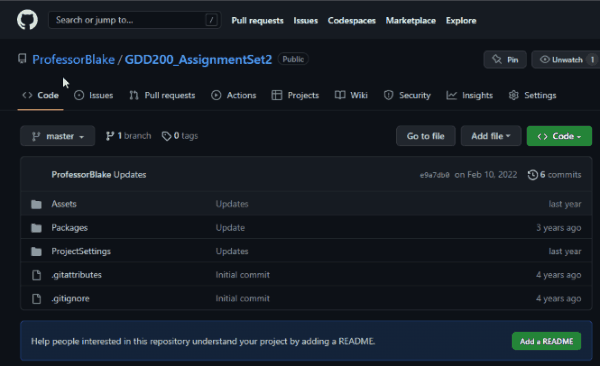Viewport: 600px width, 366px height.
Task: Open the GitHub homepage logo
Action: click(27, 20)
